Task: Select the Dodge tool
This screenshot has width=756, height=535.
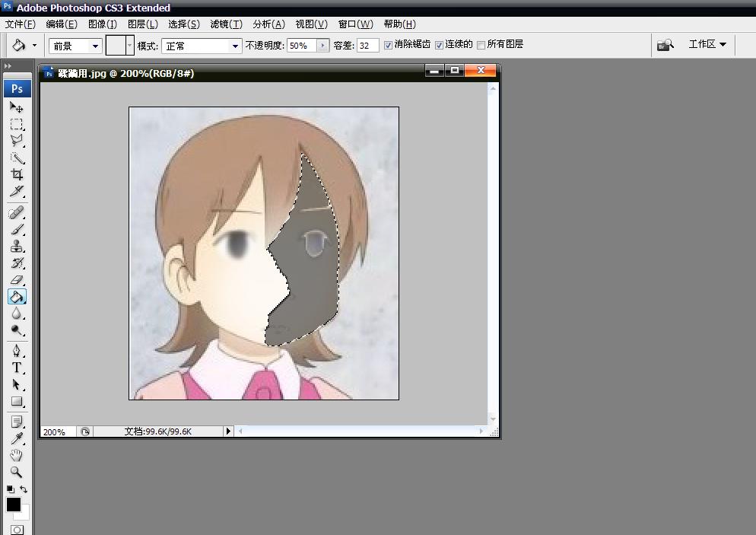Action: [17, 330]
